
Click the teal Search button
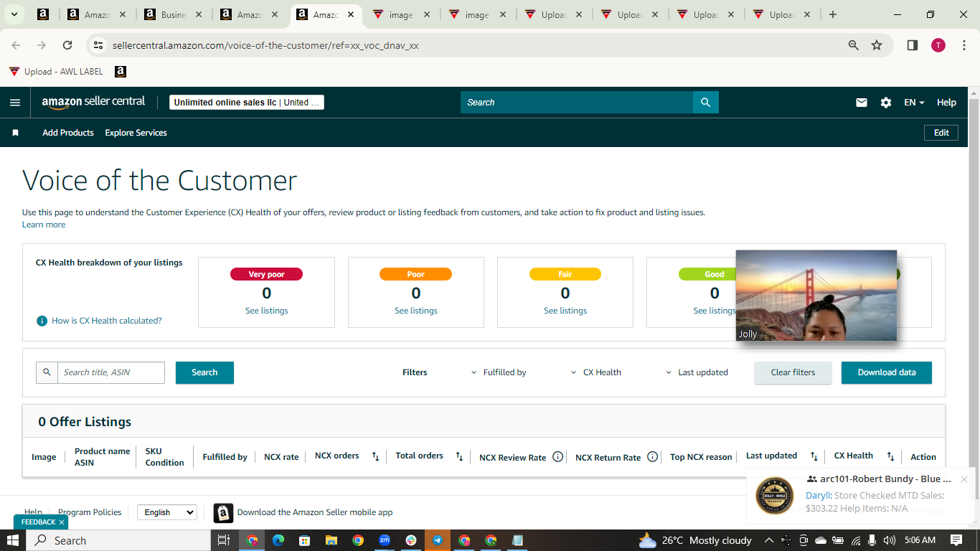click(x=204, y=372)
